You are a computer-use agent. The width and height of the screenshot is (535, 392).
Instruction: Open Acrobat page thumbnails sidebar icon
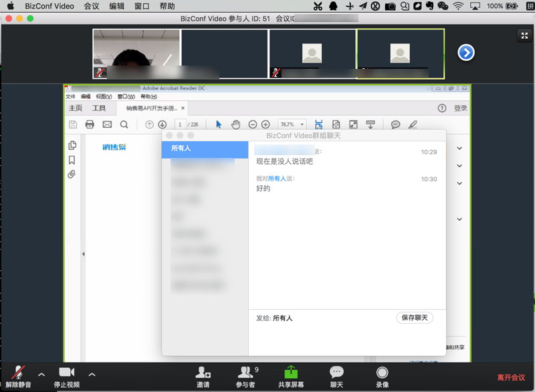pos(72,145)
